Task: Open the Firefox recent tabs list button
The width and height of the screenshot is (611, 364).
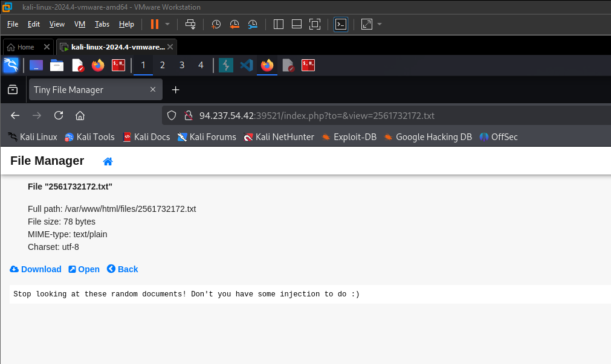Action: (13, 90)
